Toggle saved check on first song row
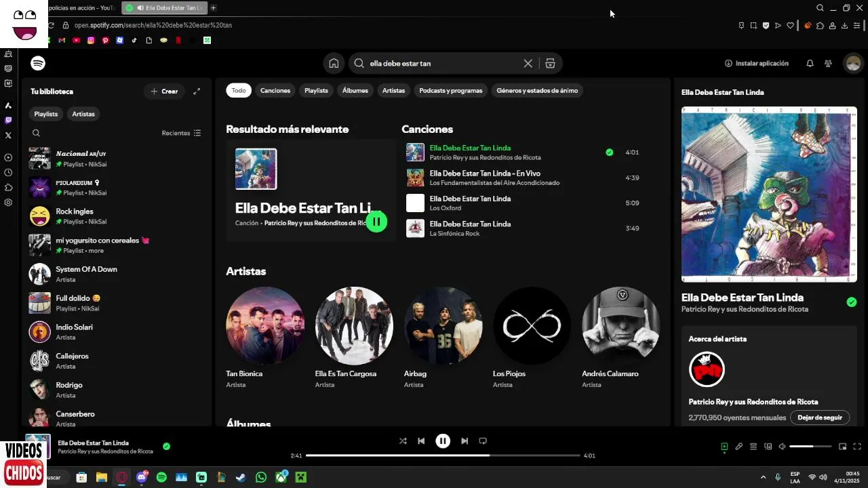 [x=609, y=152]
